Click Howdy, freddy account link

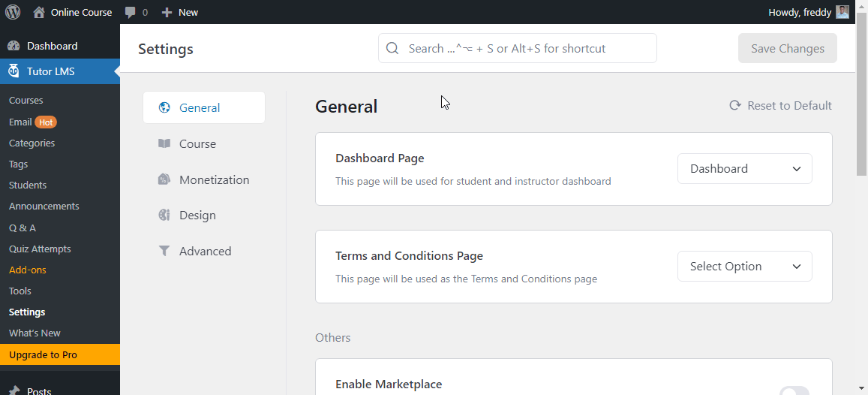(809, 12)
